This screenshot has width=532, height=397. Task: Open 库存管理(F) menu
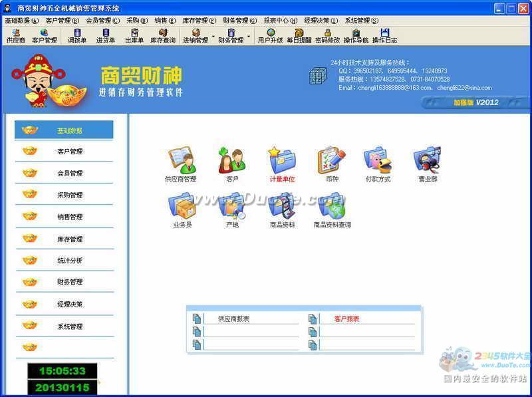(x=199, y=21)
